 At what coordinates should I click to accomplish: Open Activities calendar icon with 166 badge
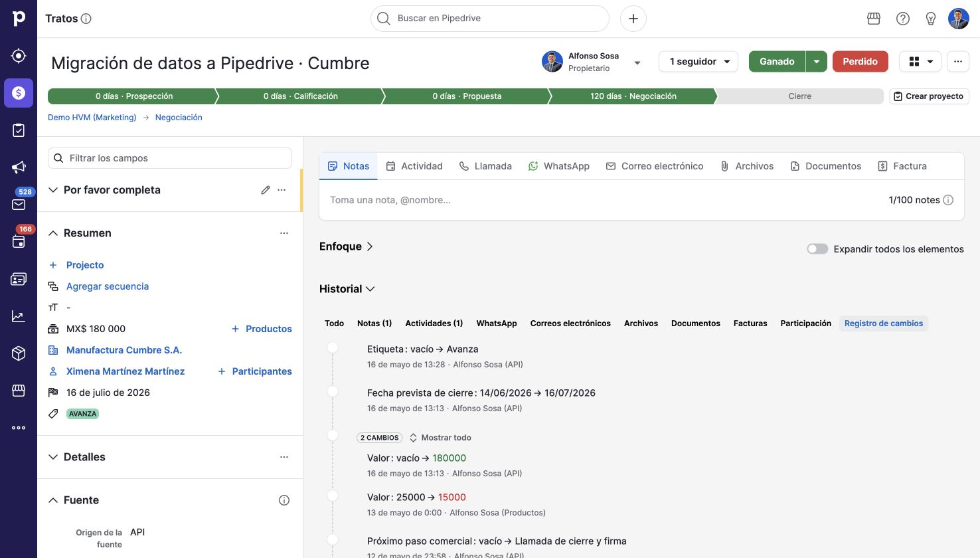click(19, 242)
